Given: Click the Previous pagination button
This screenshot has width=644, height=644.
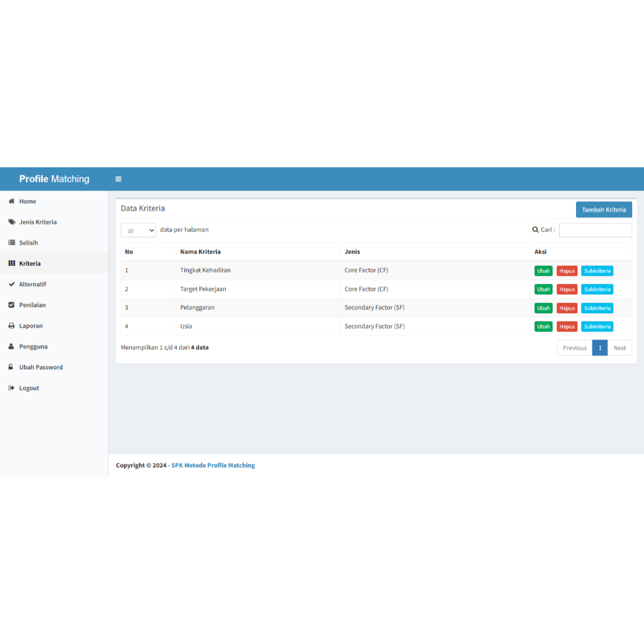Looking at the screenshot, I should coord(575,348).
